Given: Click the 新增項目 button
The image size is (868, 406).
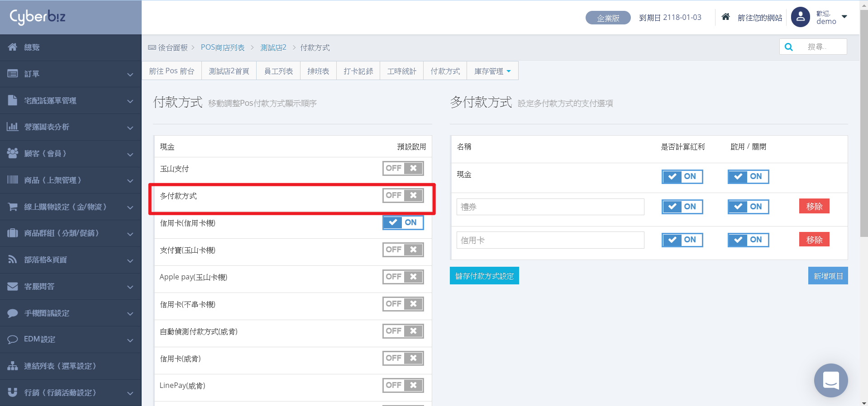Looking at the screenshot, I should tap(828, 276).
